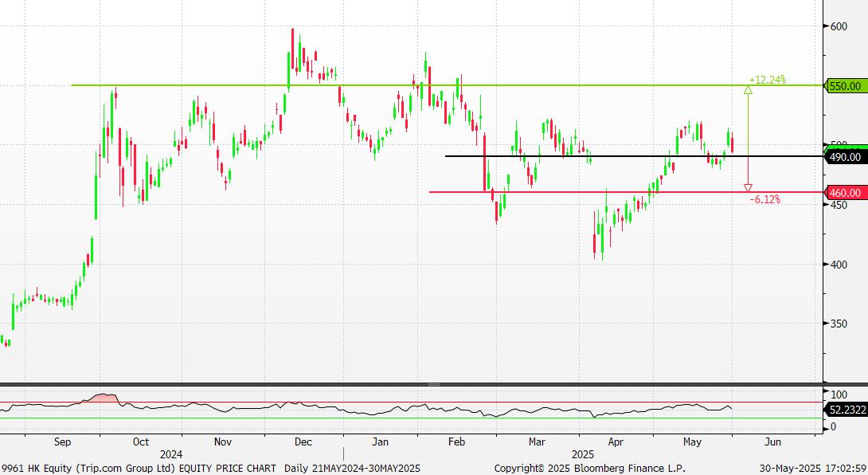Image resolution: width=868 pixels, height=475 pixels.
Task: Click the Daily 21MAY2024-30MAY2025 range text
Action: [x=352, y=469]
